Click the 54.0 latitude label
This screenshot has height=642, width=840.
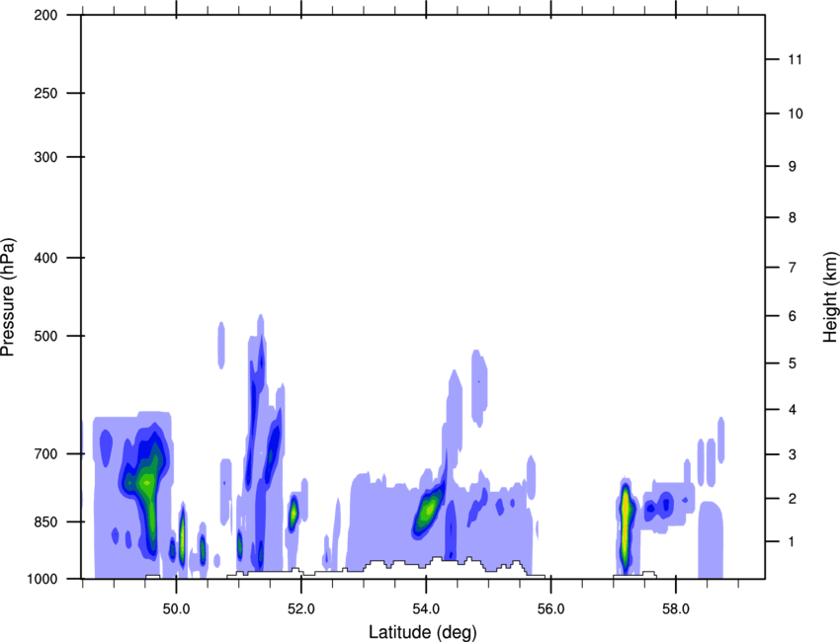click(427, 609)
